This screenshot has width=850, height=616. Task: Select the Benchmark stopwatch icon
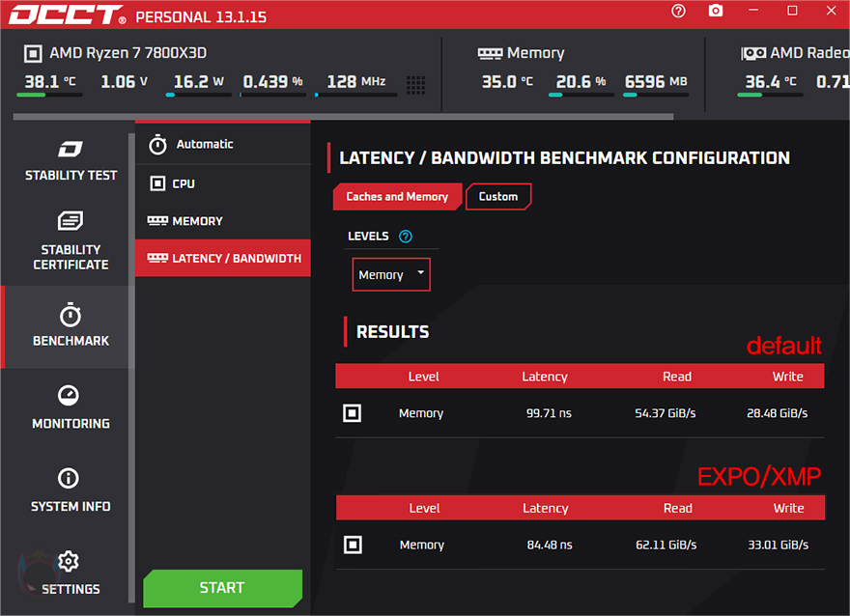tap(71, 316)
